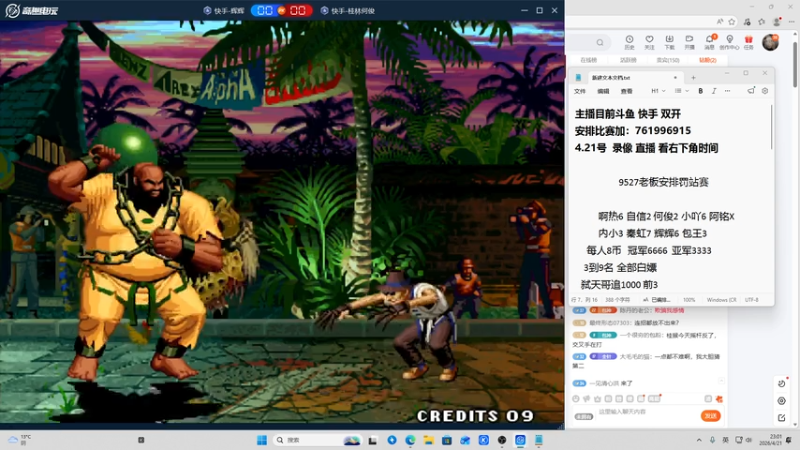Click the search magnifier in Kuaishou header

coord(600,42)
